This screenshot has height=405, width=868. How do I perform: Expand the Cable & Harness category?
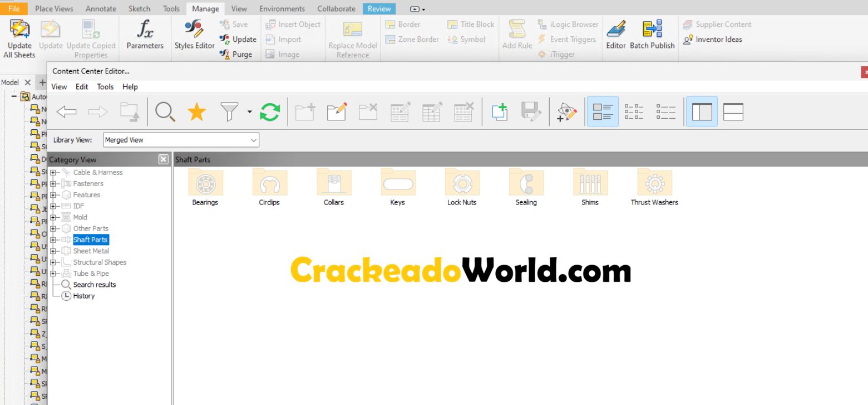[x=53, y=173]
